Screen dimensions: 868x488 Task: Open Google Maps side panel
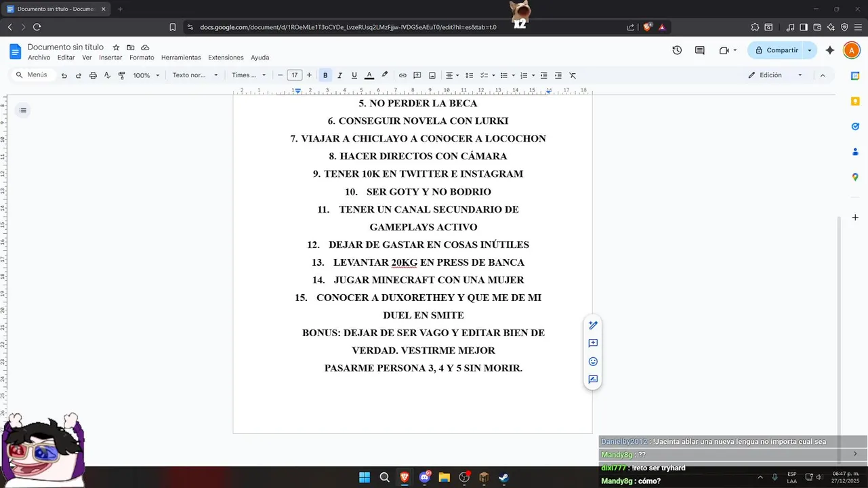point(855,177)
